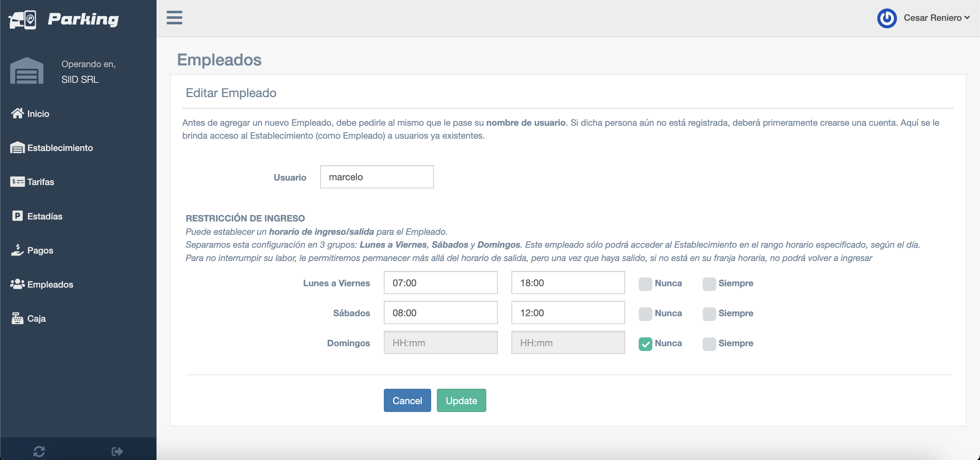Viewport: 980px width, 460px height.
Task: Check Siempre for Lunes a Viernes
Action: point(709,284)
